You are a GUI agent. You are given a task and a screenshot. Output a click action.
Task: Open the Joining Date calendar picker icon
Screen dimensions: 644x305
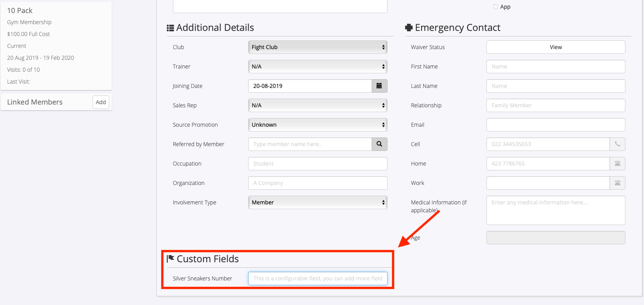(379, 86)
